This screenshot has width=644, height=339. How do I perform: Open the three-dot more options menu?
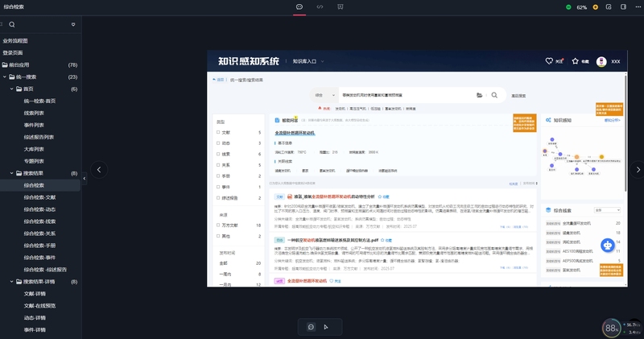click(x=638, y=7)
